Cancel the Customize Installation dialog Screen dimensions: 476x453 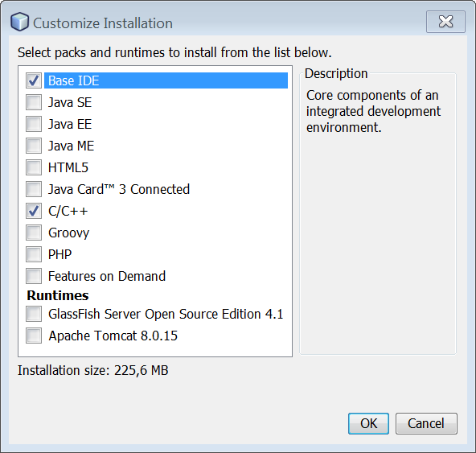(426, 423)
